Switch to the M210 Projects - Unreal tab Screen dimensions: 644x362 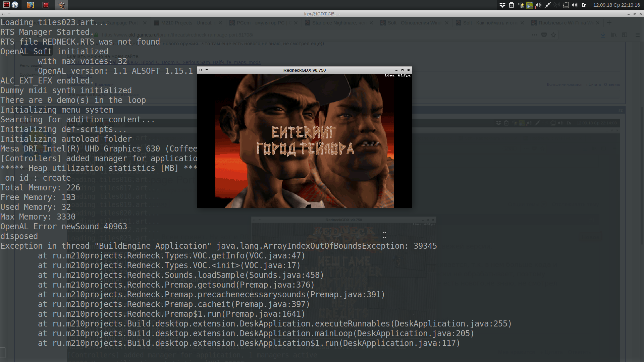(x=186, y=23)
